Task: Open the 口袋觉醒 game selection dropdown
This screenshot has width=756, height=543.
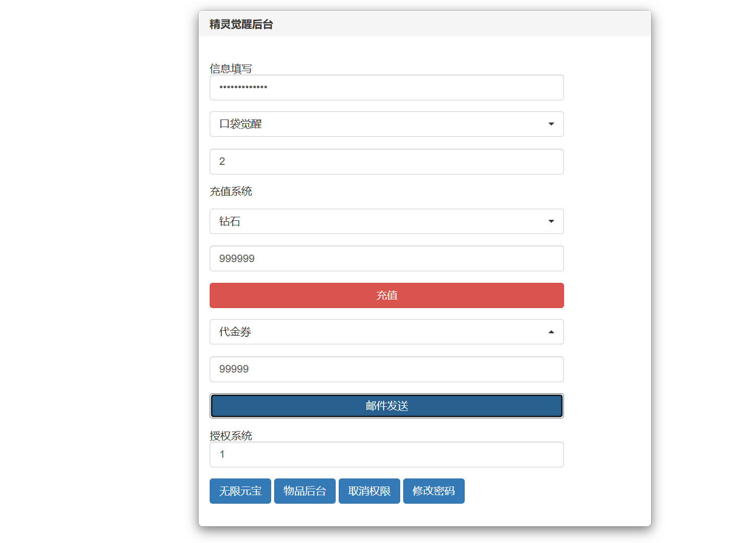Action: [x=387, y=124]
